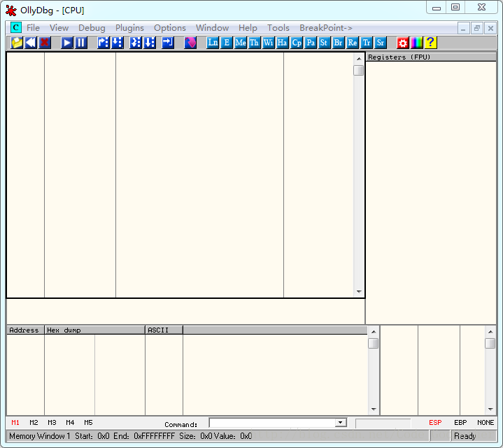Image resolution: width=503 pixels, height=448 pixels.
Task: Open Source (Sr) icon
Action: pos(381,43)
